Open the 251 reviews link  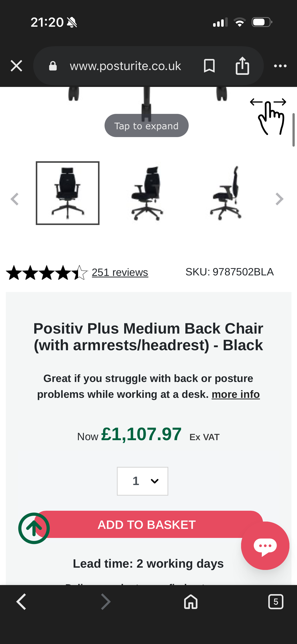tap(120, 272)
